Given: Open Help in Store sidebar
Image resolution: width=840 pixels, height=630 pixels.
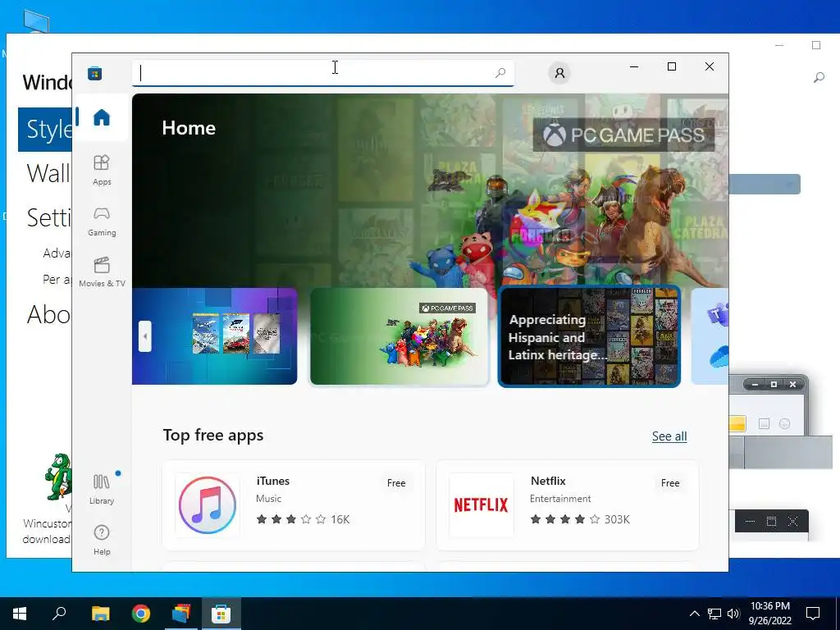Looking at the screenshot, I should pos(101,540).
